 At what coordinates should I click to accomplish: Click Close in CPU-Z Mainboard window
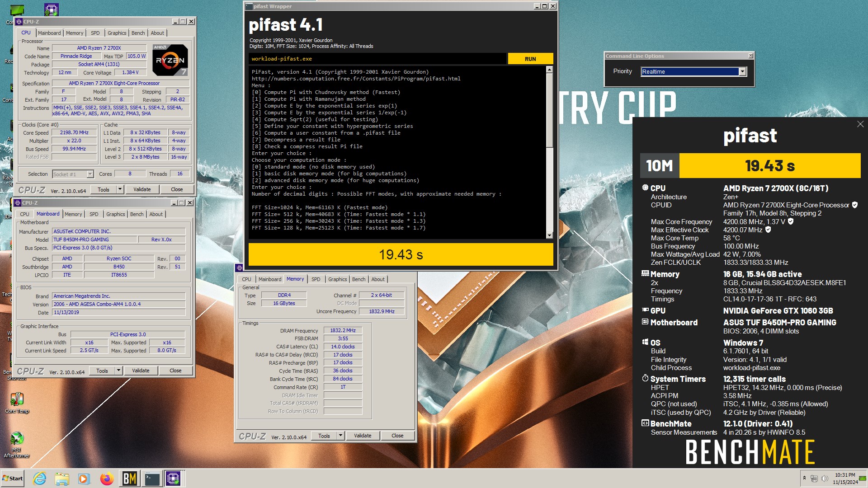pos(175,371)
